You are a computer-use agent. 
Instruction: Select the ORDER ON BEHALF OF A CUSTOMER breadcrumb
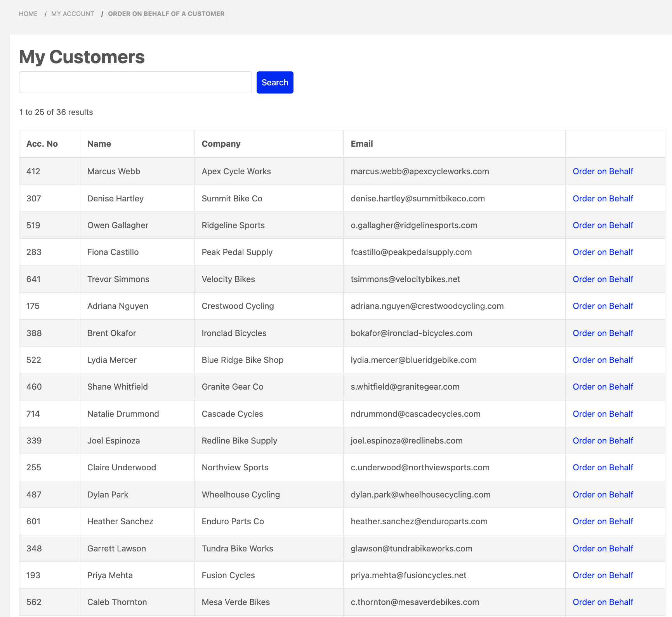166,14
